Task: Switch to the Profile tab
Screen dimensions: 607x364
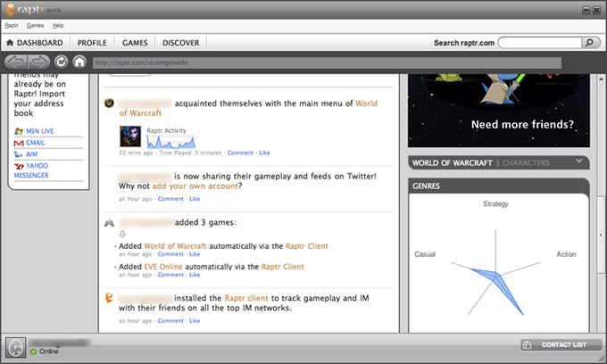Action: pos(92,43)
